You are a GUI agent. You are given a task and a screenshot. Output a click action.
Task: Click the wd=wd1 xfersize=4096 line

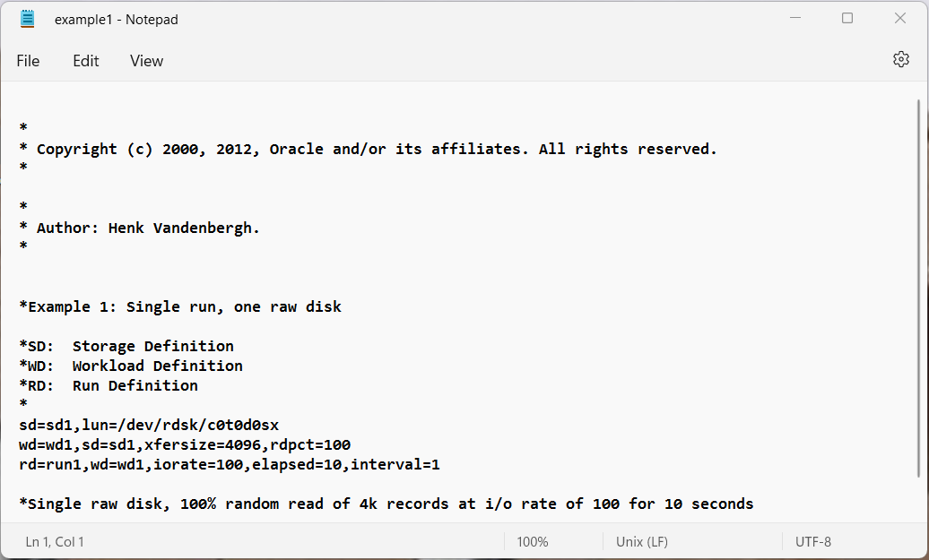185,444
